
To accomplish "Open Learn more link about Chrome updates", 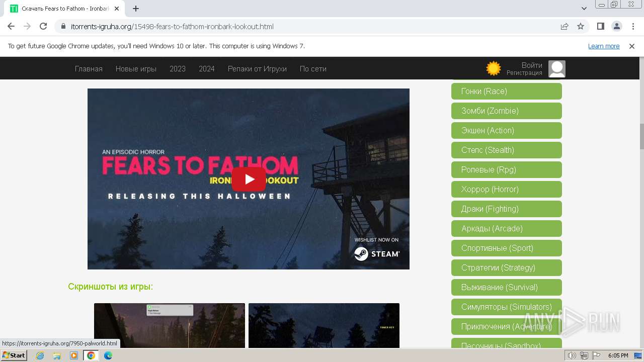I will tap(604, 46).
